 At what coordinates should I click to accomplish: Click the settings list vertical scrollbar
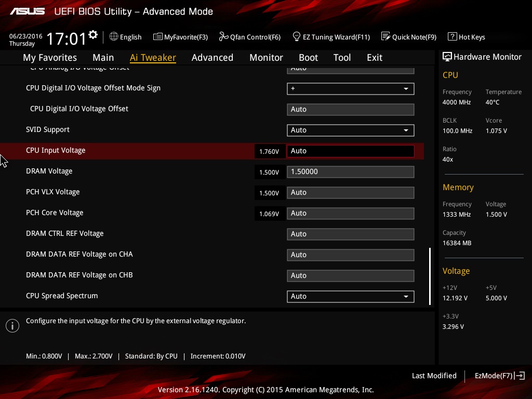pyautogui.click(x=430, y=276)
